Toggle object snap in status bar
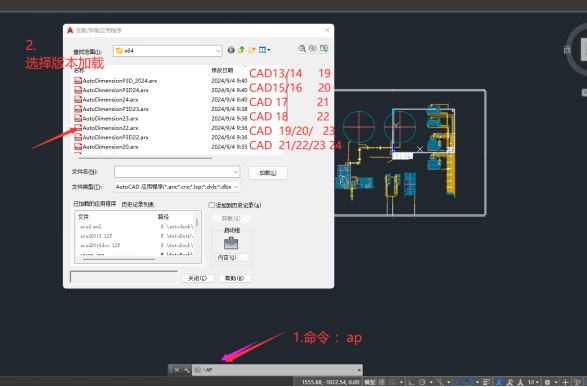Screen dimensions: 587x387 469,382
